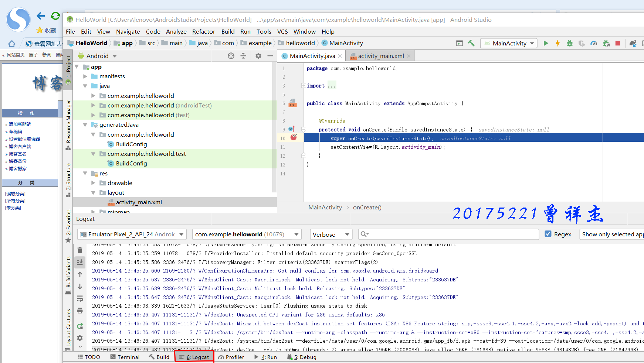Expand the manifests folder
This screenshot has width=644, height=363.
click(85, 76)
